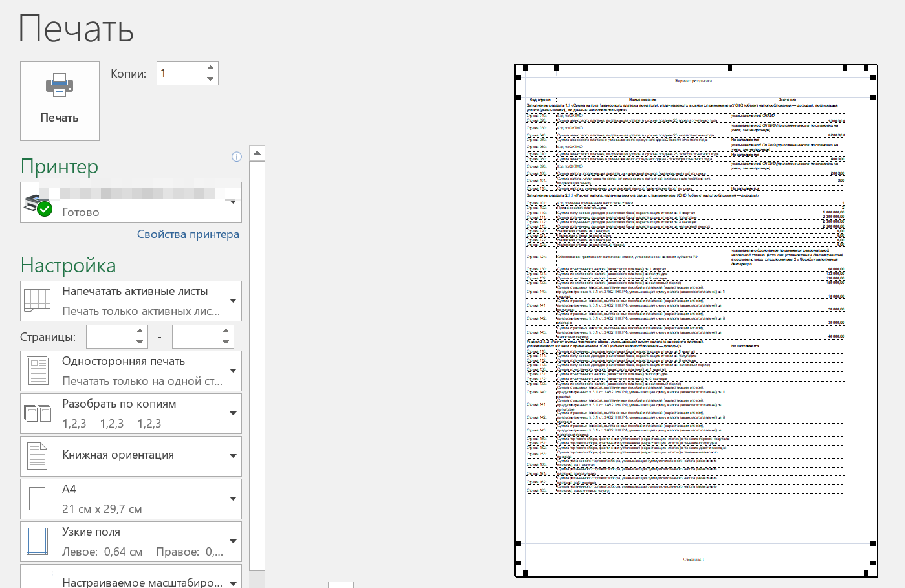
Task: Click the large Печать print button
Action: tap(60, 101)
